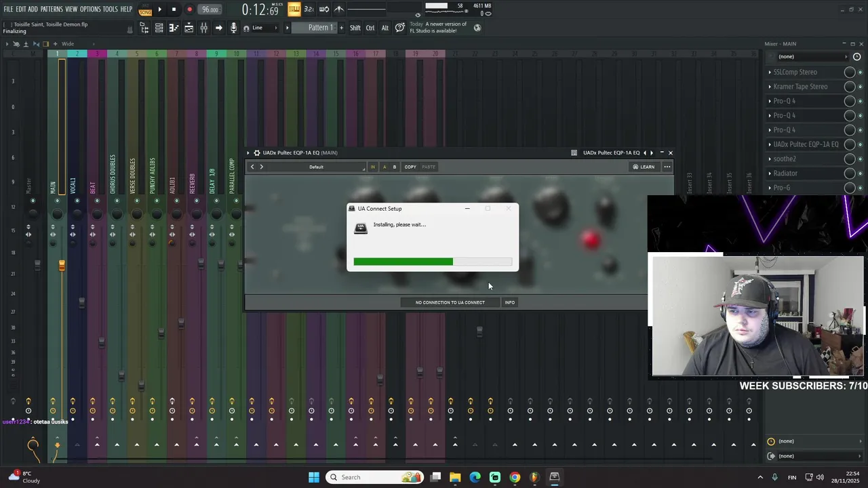Screen dimensions: 868x488
Task: Click the tempo 96.000 field
Action: (x=210, y=9)
